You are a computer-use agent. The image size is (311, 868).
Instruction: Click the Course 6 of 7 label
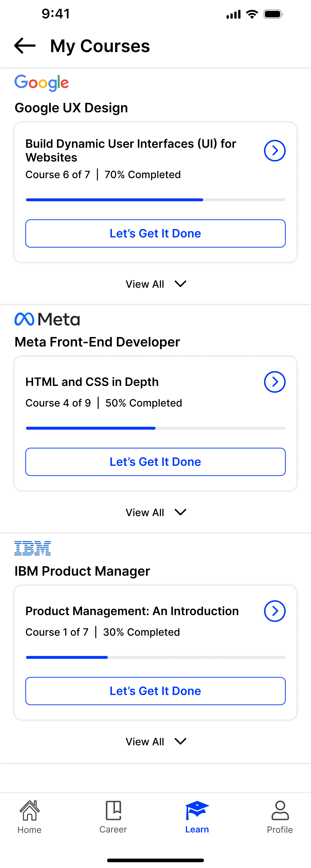pos(58,175)
